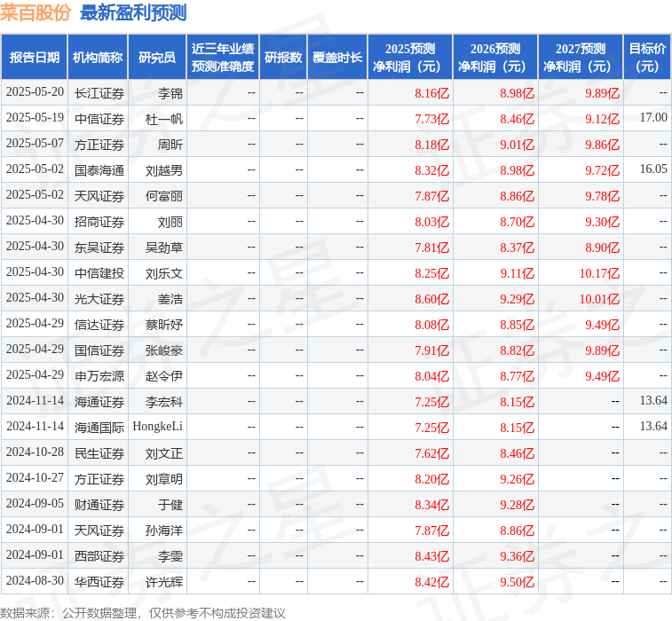
Task: Select the 2026预测净利润 column header
Action: point(495,57)
